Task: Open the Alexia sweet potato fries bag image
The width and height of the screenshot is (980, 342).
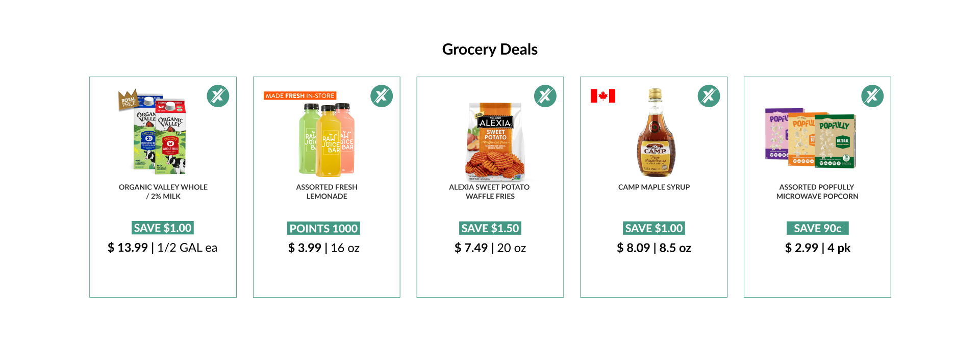Action: tap(495, 142)
